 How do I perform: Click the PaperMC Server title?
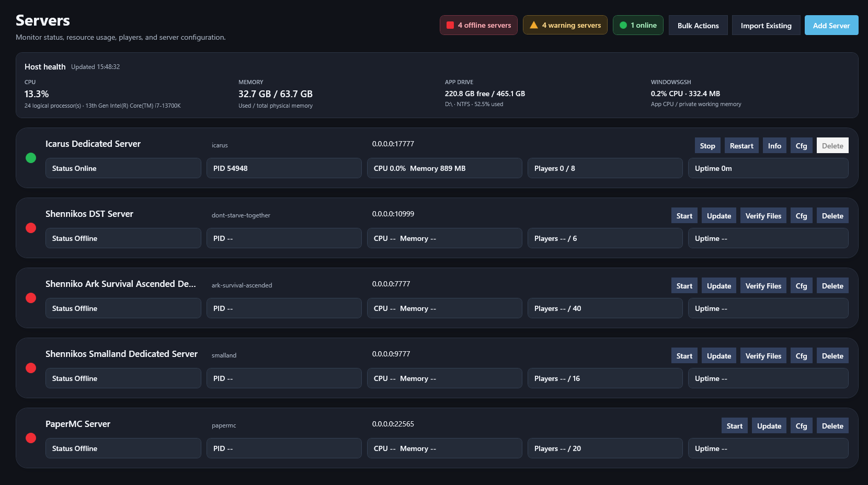(x=78, y=424)
